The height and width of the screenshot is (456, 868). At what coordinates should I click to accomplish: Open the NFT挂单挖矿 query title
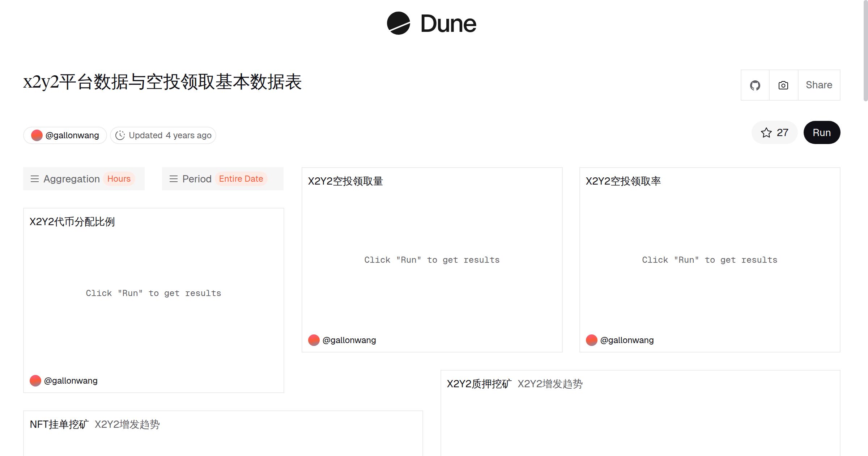click(x=59, y=424)
